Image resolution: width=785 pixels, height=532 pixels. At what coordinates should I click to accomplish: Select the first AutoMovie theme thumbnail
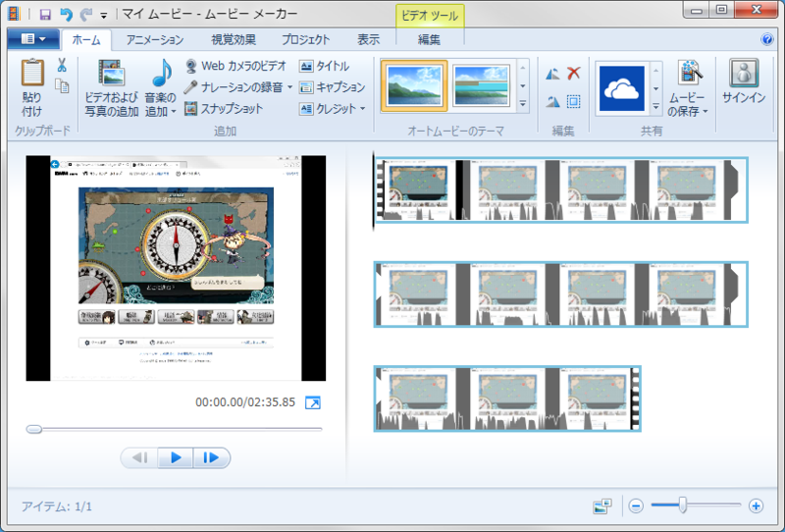click(x=414, y=85)
